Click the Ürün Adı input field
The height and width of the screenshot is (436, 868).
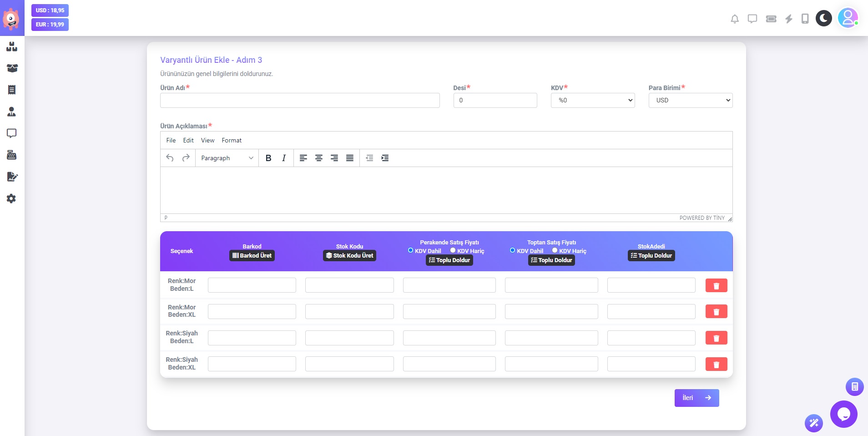(300, 101)
